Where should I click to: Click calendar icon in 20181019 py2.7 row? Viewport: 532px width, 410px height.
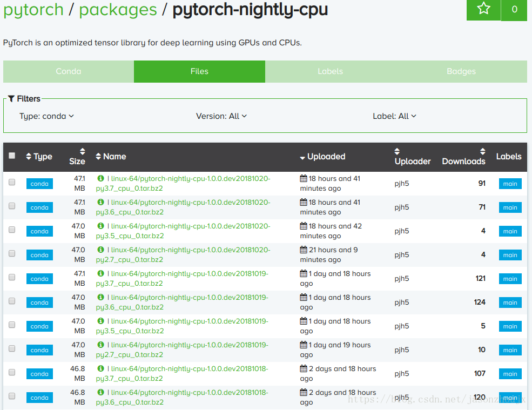304,345
